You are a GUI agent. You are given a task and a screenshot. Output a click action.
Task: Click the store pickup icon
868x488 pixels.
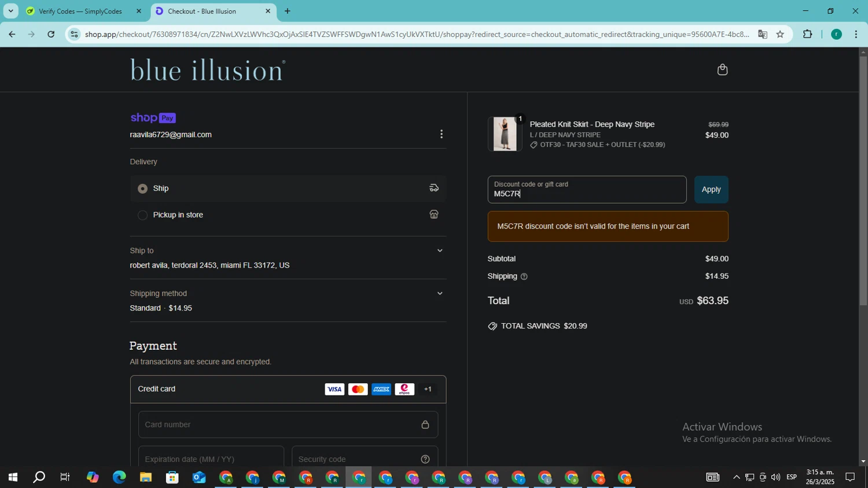(x=434, y=215)
